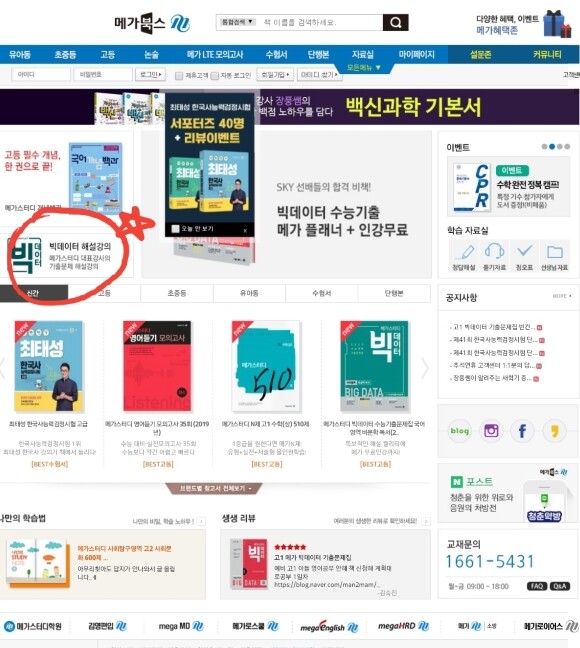Open the yellow KakaoStory icon
The width and height of the screenshot is (580, 648).
coord(554,431)
